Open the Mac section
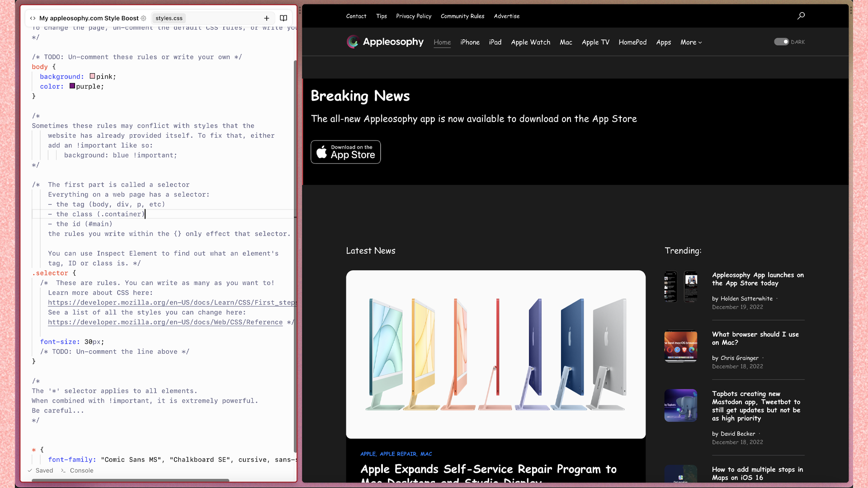The height and width of the screenshot is (488, 868). tap(566, 42)
